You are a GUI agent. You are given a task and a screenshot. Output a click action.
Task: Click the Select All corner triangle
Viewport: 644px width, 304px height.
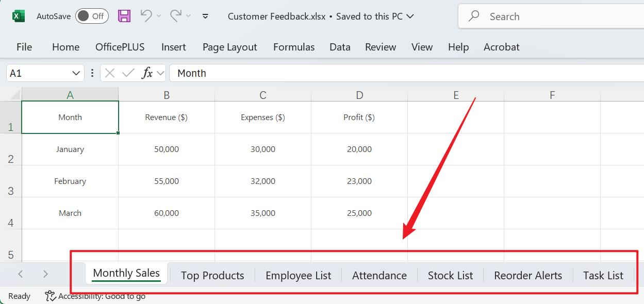pyautogui.click(x=14, y=94)
